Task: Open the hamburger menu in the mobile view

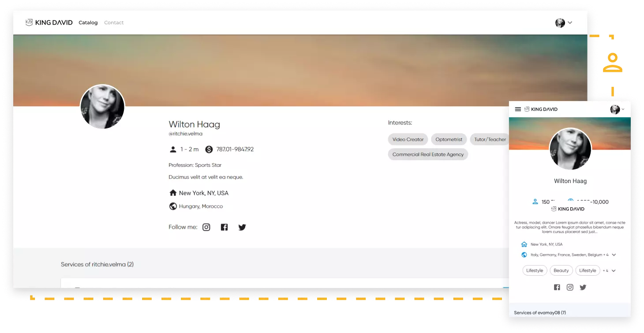Action: click(517, 109)
